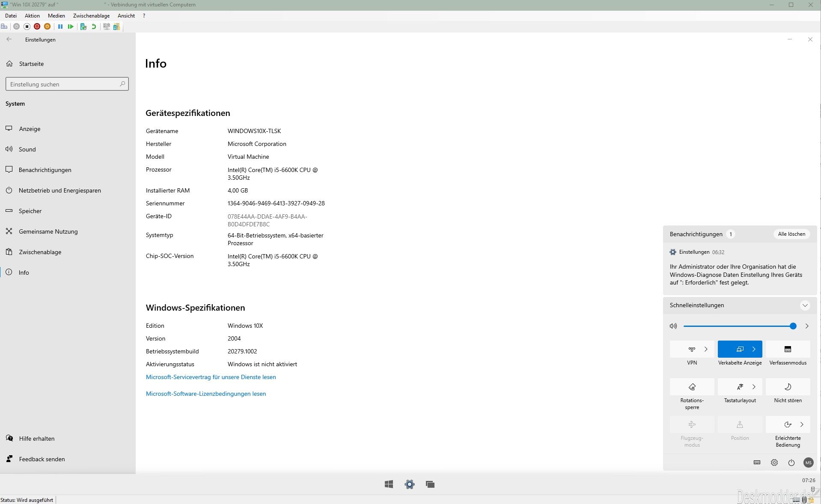Image resolution: width=821 pixels, height=504 pixels.
Task: Toggle Position tile
Action: (740, 424)
